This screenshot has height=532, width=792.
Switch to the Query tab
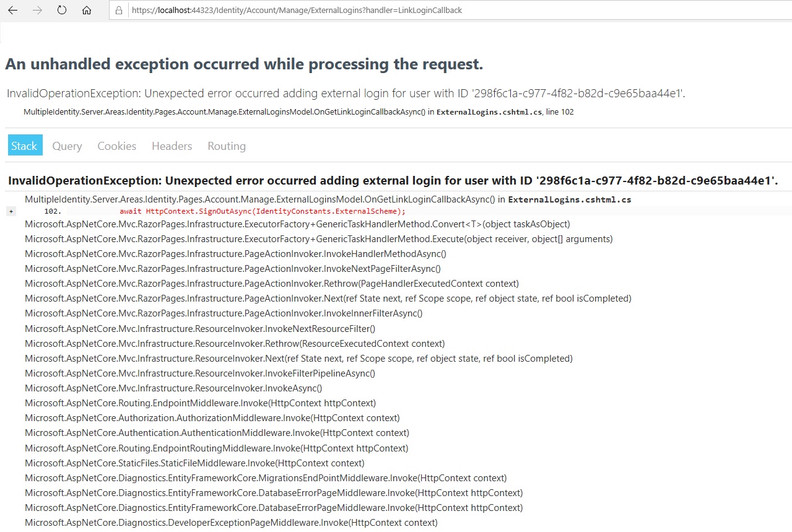66,146
